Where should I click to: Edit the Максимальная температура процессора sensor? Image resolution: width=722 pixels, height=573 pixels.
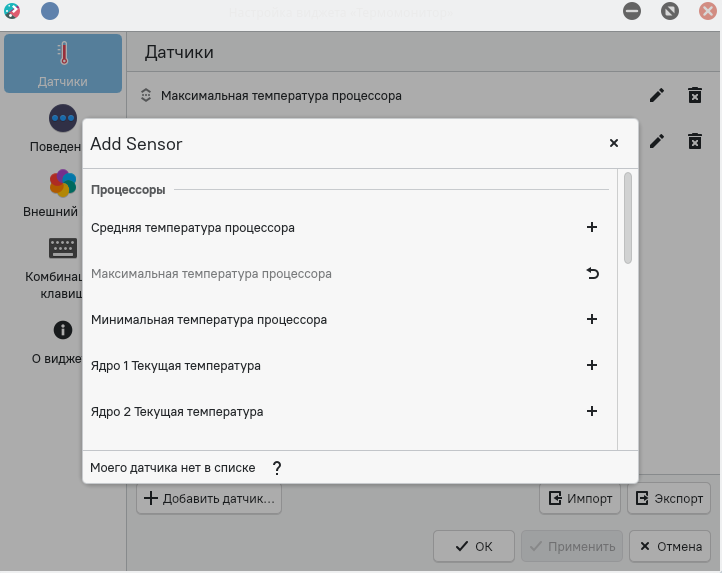point(657,95)
